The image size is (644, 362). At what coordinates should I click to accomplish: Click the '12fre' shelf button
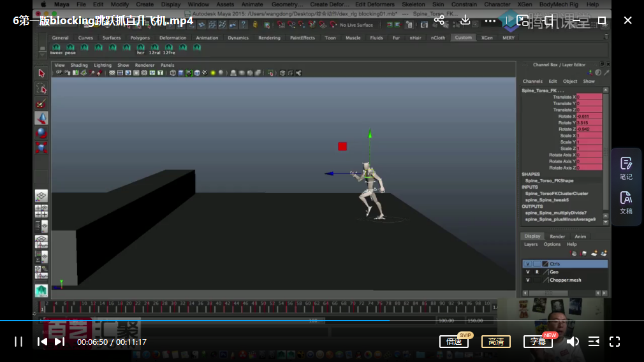coord(169,50)
